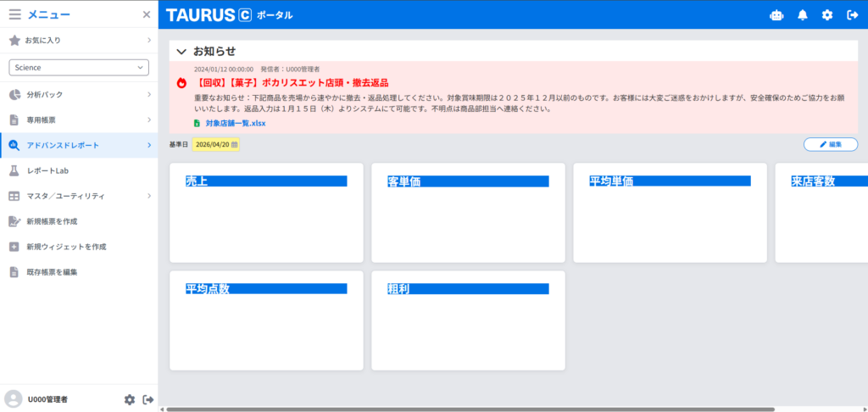Open the chatbot robot icon

[x=776, y=15]
